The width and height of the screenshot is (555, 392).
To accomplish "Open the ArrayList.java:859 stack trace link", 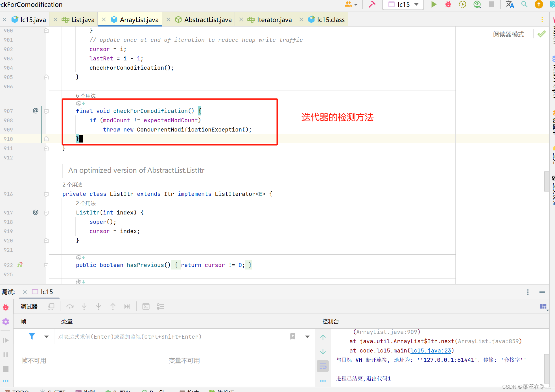I will tap(488, 341).
